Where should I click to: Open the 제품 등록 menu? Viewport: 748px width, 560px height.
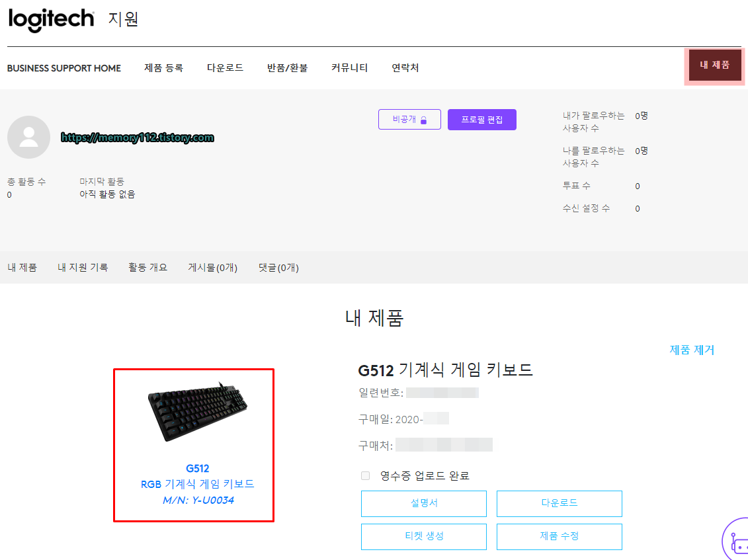pos(163,67)
